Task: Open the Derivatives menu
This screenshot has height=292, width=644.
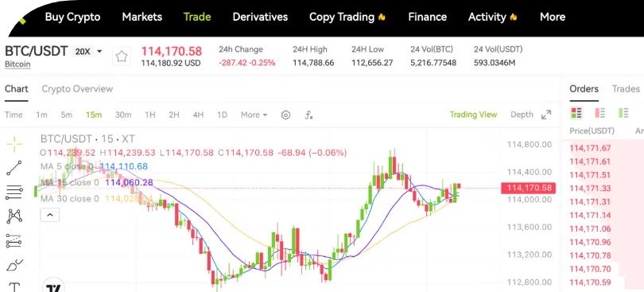Action: [x=260, y=17]
